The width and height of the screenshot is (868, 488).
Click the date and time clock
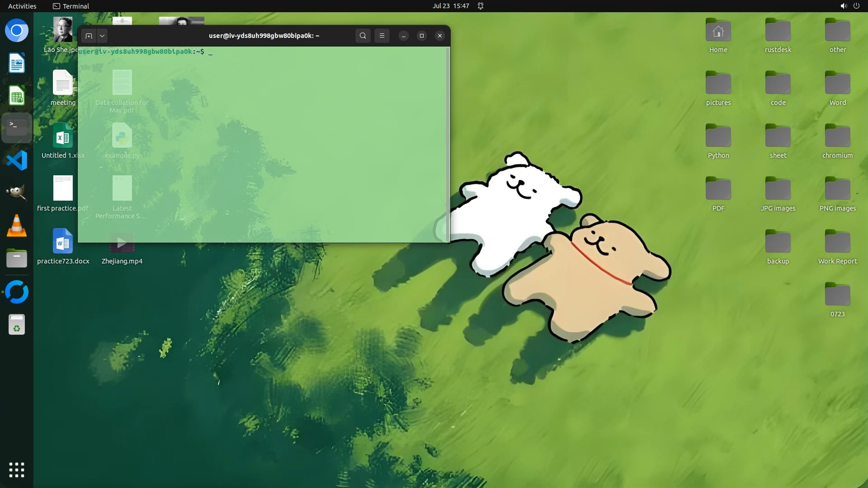pos(450,6)
